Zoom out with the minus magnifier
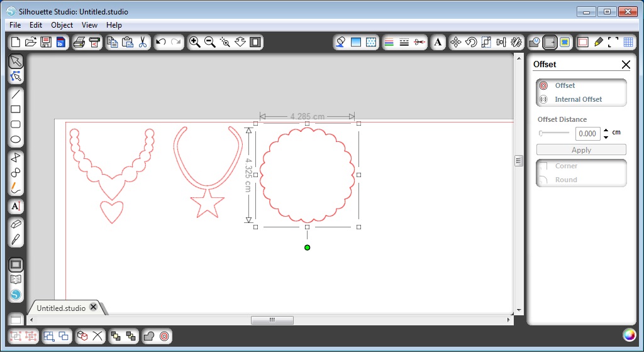 click(210, 42)
